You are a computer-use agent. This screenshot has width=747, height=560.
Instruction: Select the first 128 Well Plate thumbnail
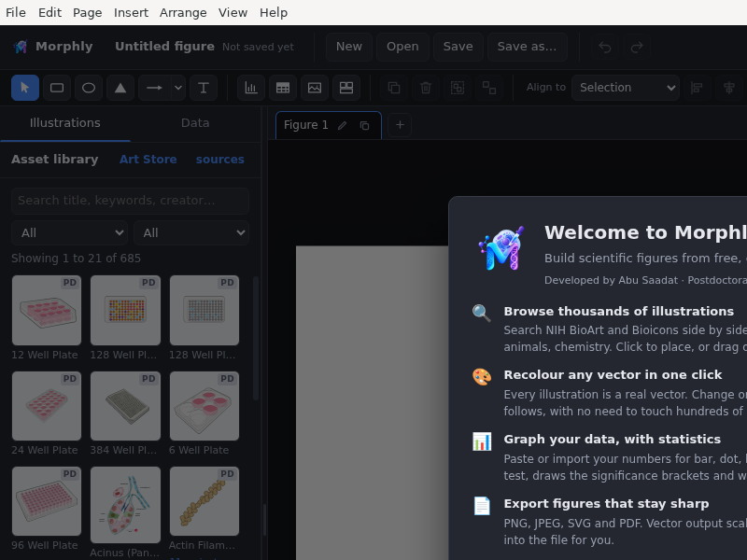click(x=125, y=310)
